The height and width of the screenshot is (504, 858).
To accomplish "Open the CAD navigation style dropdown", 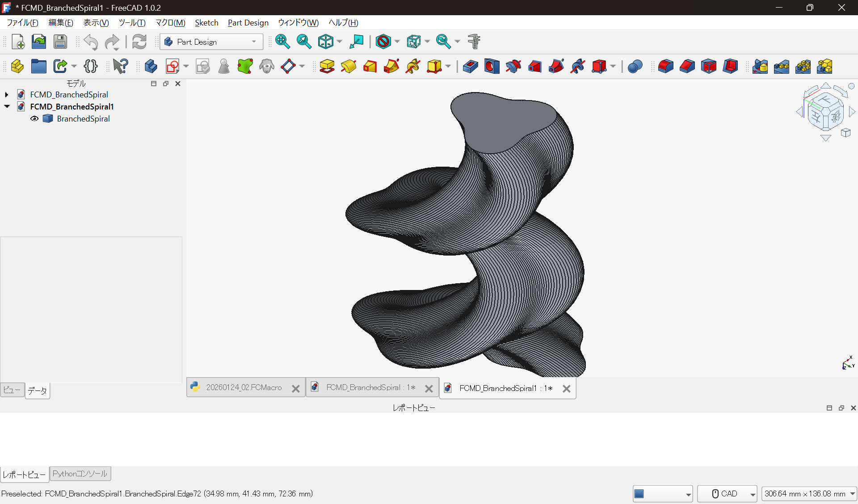I will 727,494.
